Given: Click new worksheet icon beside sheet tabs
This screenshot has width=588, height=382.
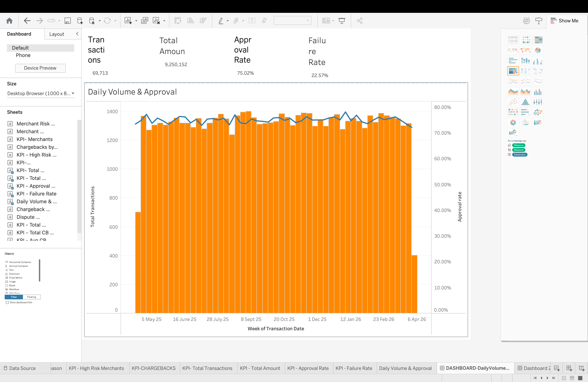Looking at the screenshot, I should coord(557,368).
